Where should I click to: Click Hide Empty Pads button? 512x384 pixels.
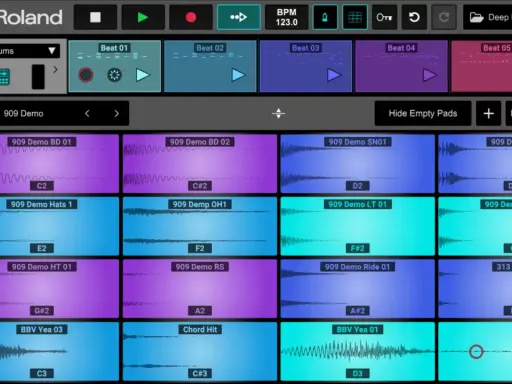(423, 114)
